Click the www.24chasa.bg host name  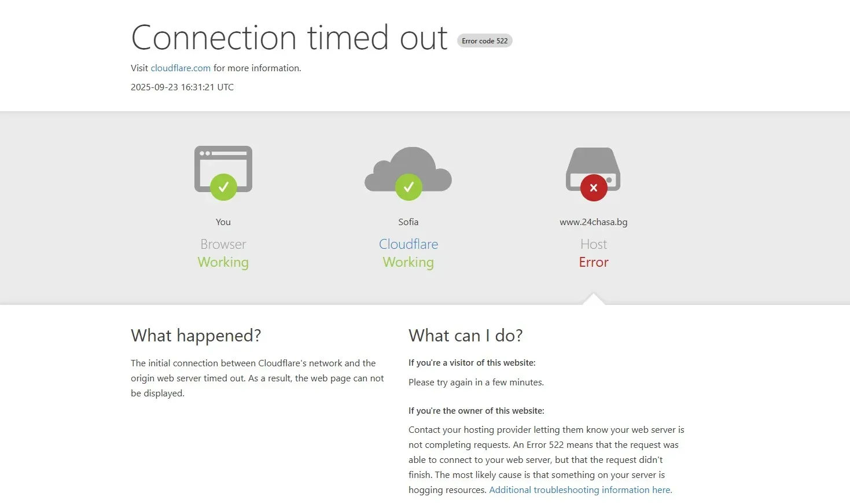[594, 222]
